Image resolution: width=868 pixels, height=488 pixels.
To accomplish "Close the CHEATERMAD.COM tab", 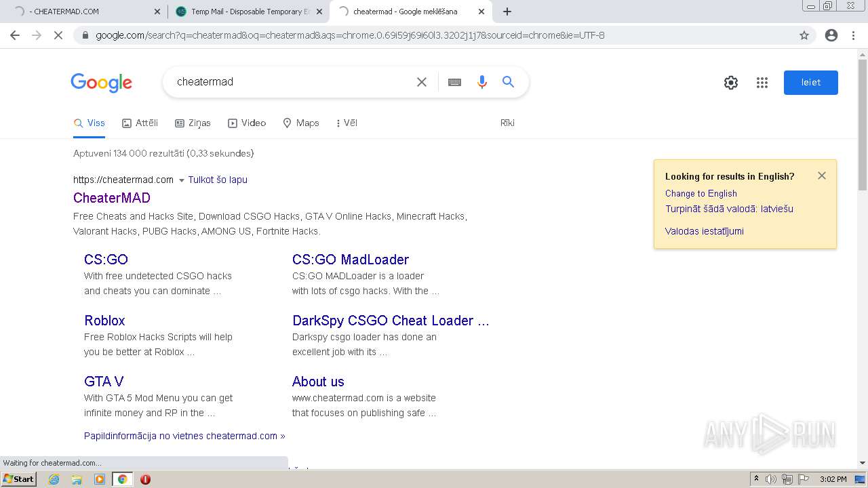I will [x=157, y=12].
